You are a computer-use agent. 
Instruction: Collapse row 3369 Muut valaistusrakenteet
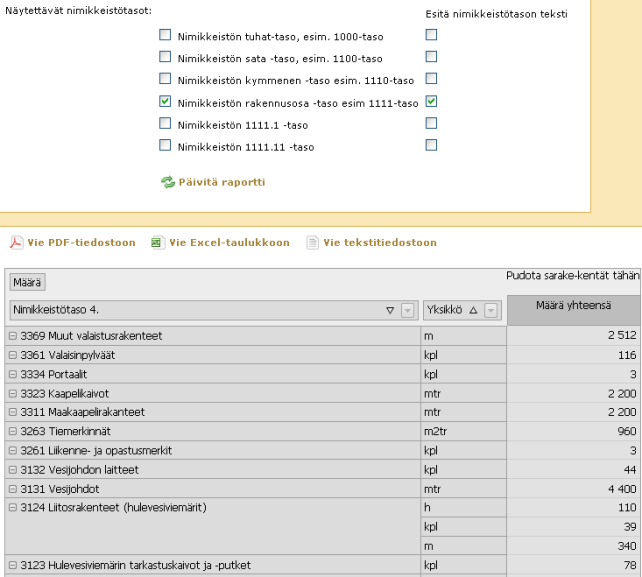click(x=13, y=336)
